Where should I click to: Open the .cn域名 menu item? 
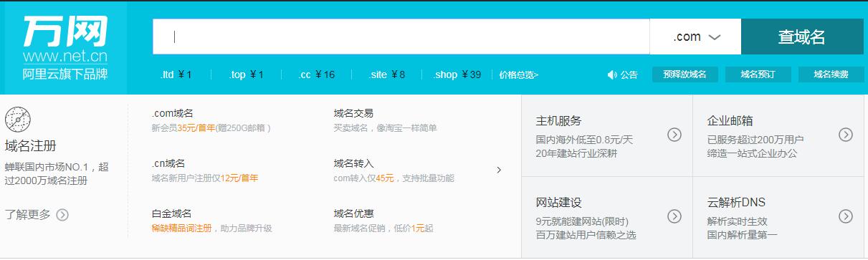click(168, 163)
